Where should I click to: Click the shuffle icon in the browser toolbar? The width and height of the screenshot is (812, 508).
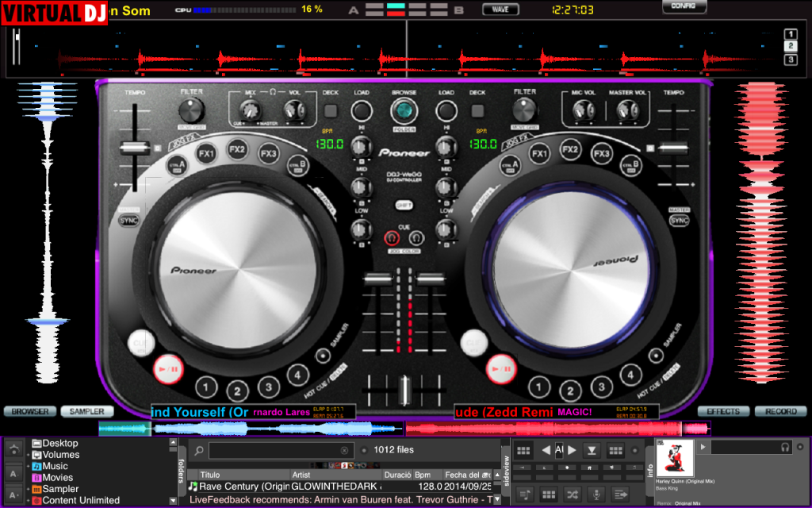point(573,495)
